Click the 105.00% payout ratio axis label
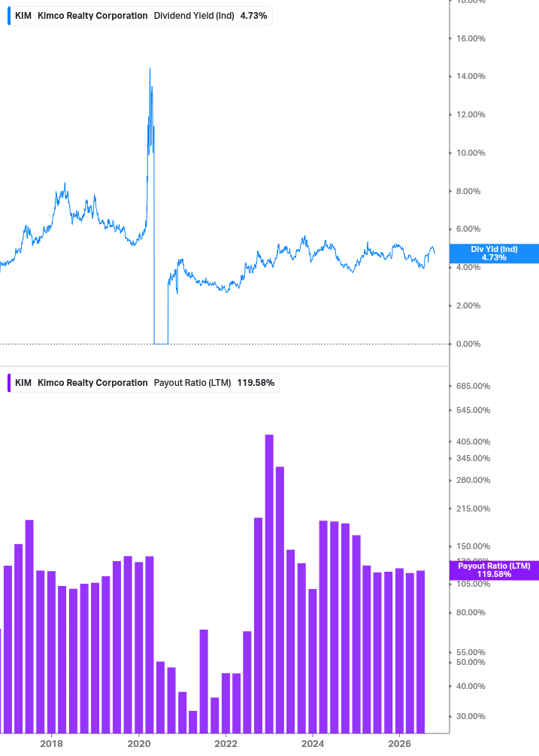The width and height of the screenshot is (539, 756). 473,584
